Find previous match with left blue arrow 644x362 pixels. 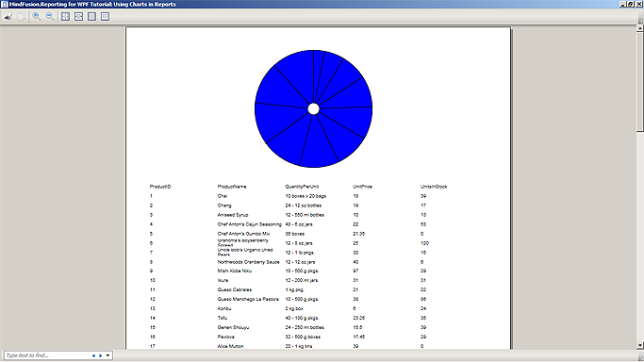(93, 355)
